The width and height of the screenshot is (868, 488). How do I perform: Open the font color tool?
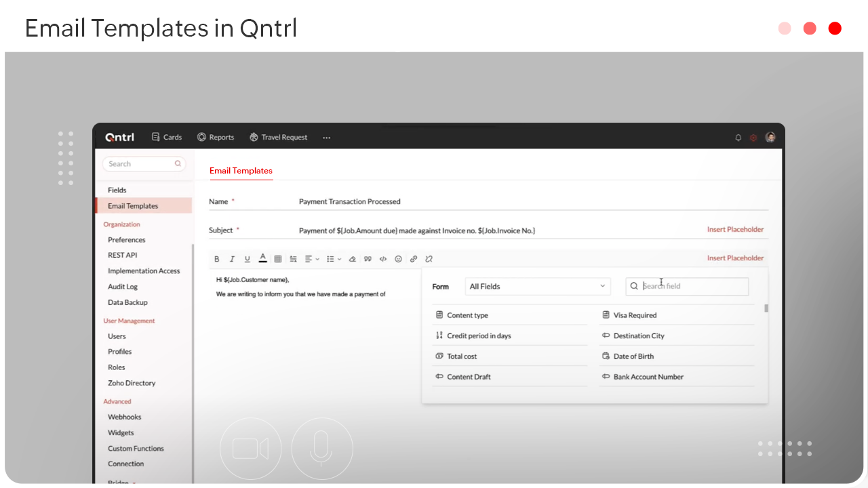point(262,258)
